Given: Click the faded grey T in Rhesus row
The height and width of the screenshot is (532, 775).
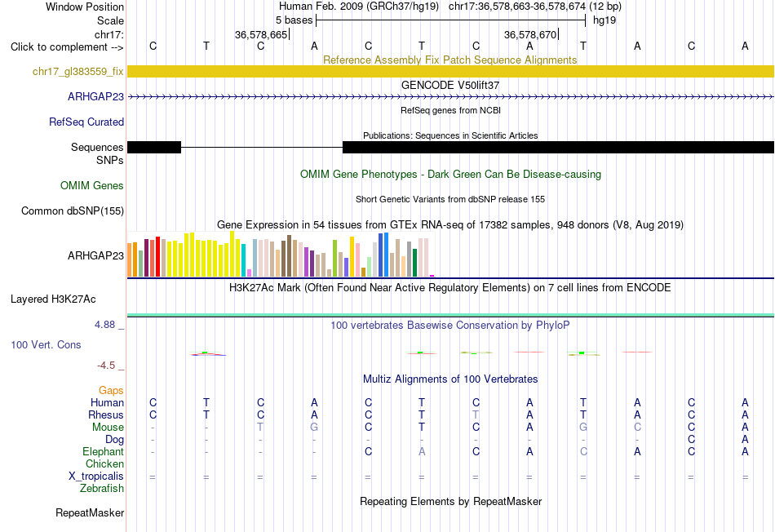Looking at the screenshot, I should coord(476,415).
